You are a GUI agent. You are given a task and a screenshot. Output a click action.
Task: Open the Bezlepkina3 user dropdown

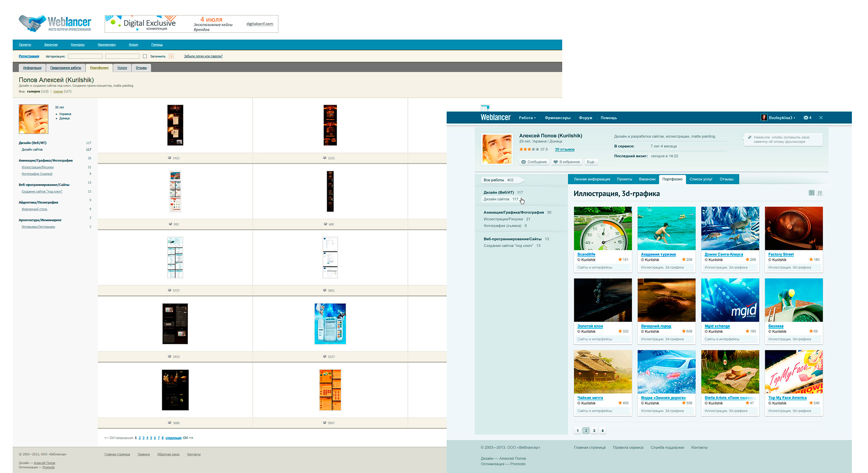point(782,117)
